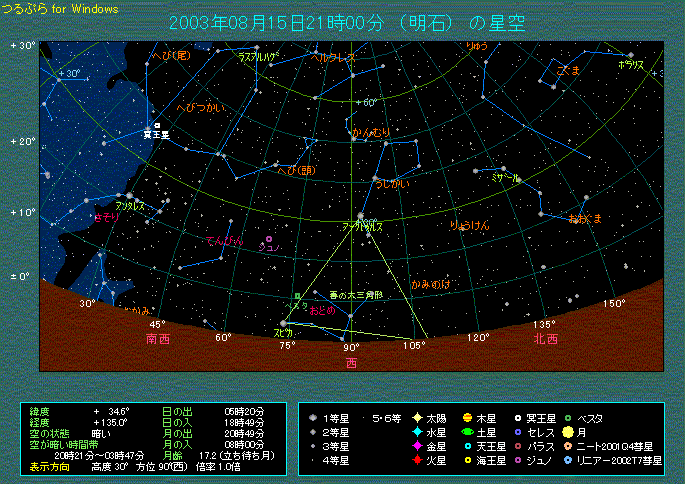
Task: Click the green Saturn (土星) legend icon
Action: 467,432
